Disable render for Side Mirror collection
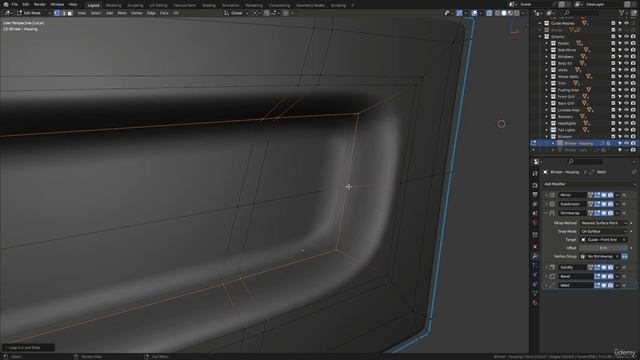 (633, 50)
